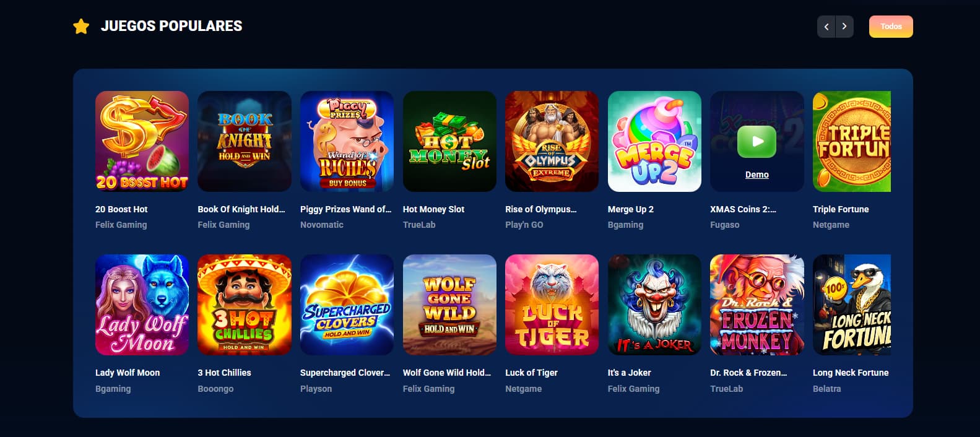Viewport: 980px width, 437px height.
Task: Open the Merge Up 2 game tile
Action: tap(654, 141)
